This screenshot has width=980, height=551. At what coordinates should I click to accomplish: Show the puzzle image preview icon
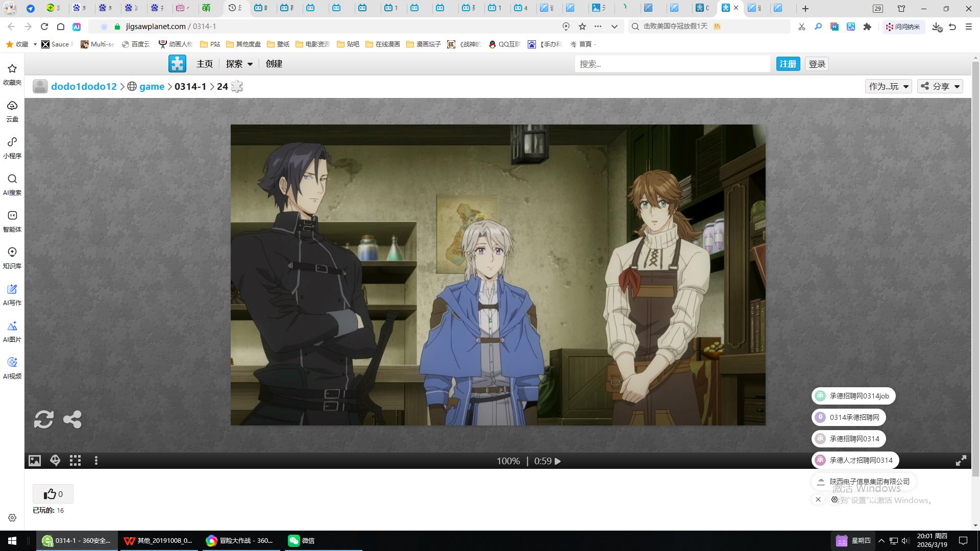pos(34,461)
